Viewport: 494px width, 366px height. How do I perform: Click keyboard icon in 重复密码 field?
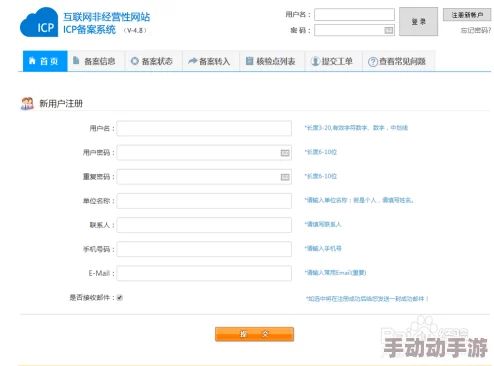tap(285, 177)
